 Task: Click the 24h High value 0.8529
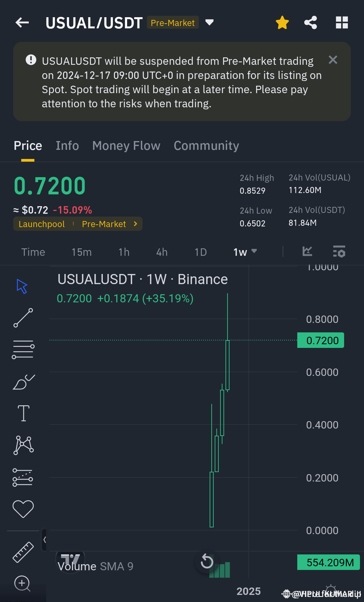pyautogui.click(x=252, y=191)
